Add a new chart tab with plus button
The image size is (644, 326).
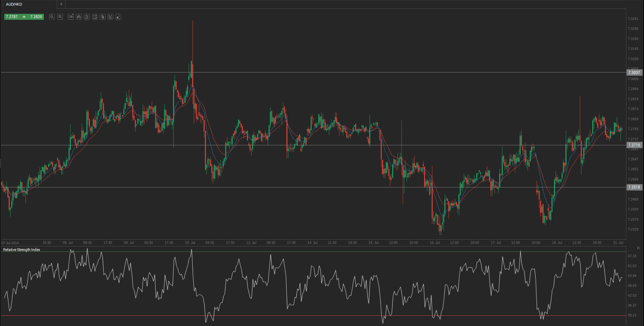61,4
